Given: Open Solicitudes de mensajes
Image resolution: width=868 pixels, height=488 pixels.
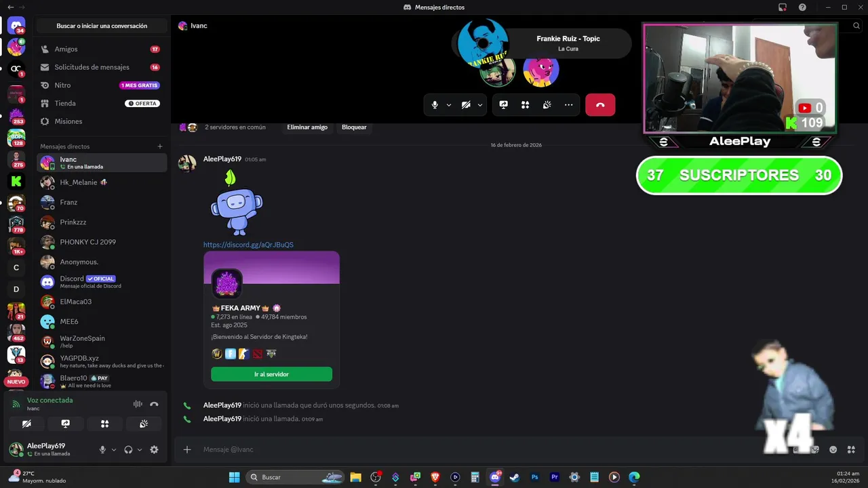Looking at the screenshot, I should point(100,67).
